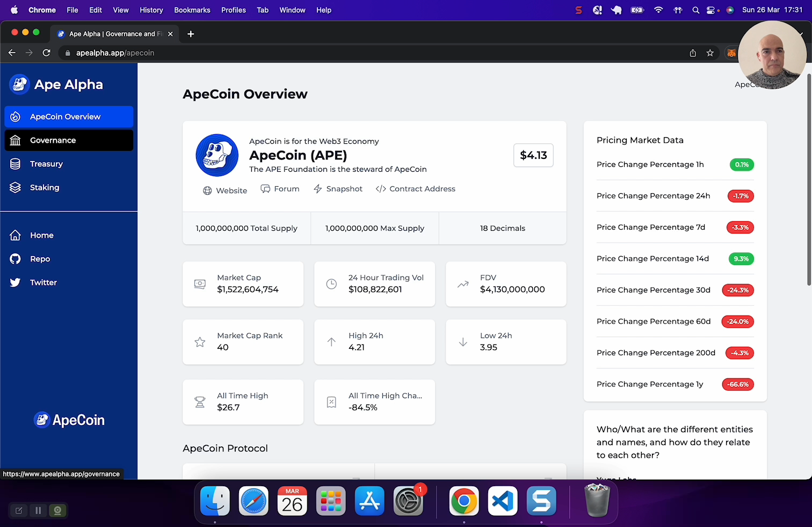
Task: Open the Twitter sidebar link
Action: [x=69, y=282]
